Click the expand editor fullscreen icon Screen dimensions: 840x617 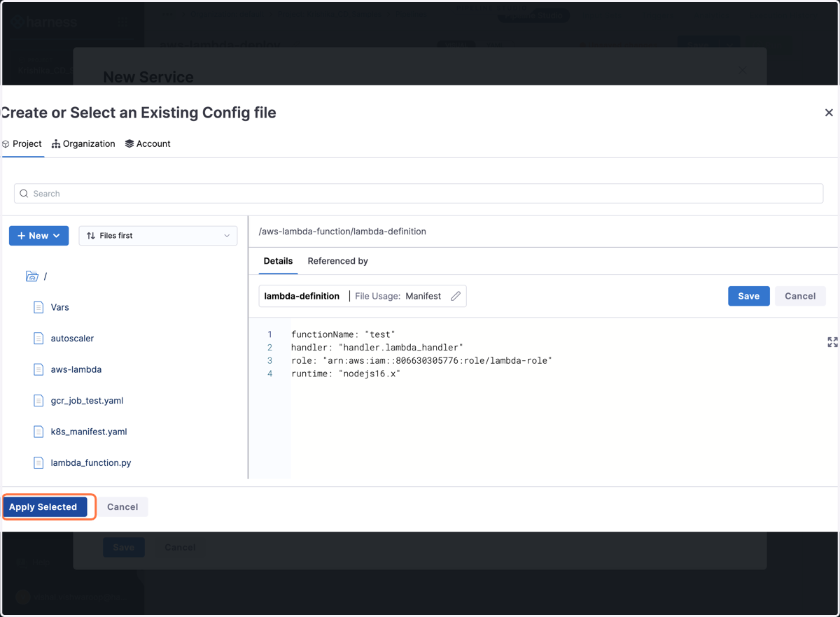pos(832,342)
